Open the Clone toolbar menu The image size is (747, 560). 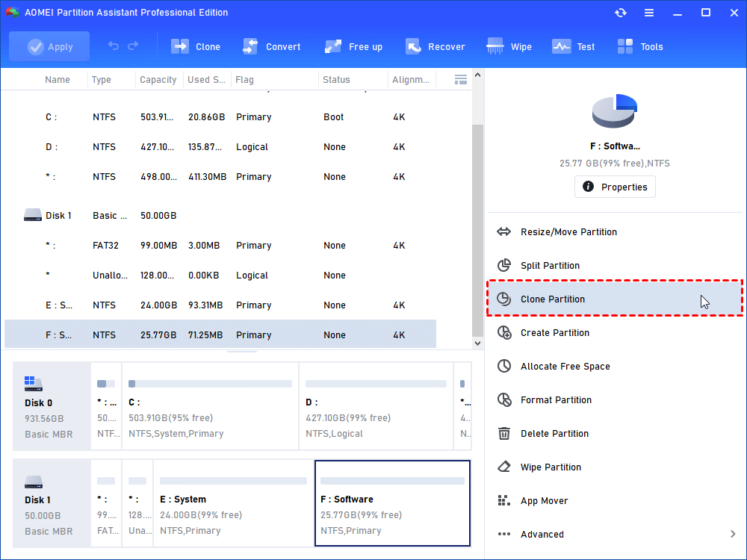click(196, 46)
